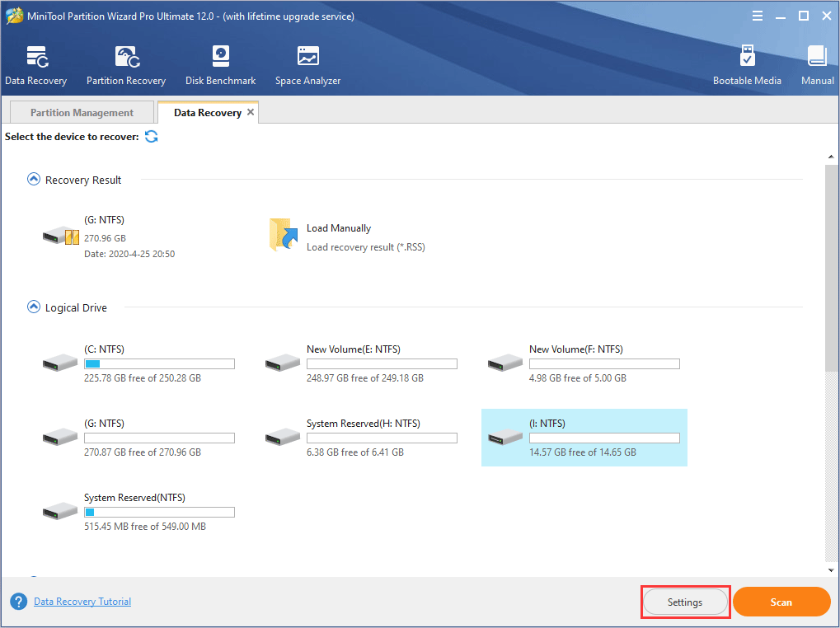840x628 pixels.
Task: Create Bootable Media from the toolbar
Action: pyautogui.click(x=747, y=66)
